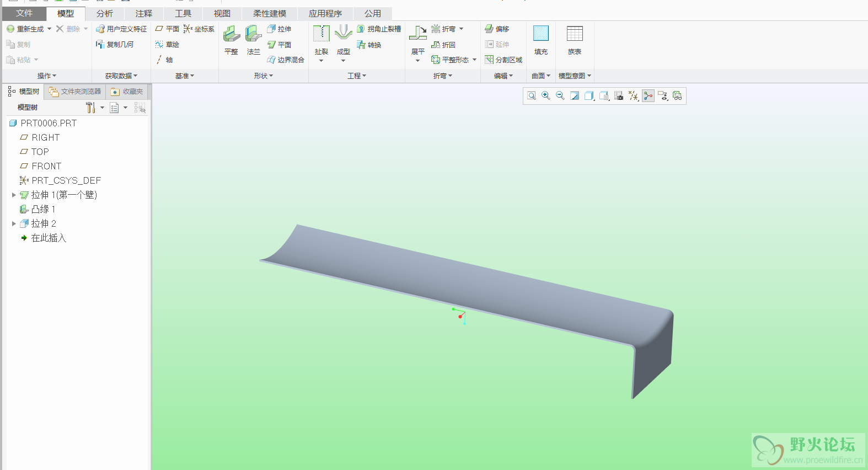868x470 pixels.
Task: Click the Flat Pattern (平整形态) tool
Action: tap(450, 60)
